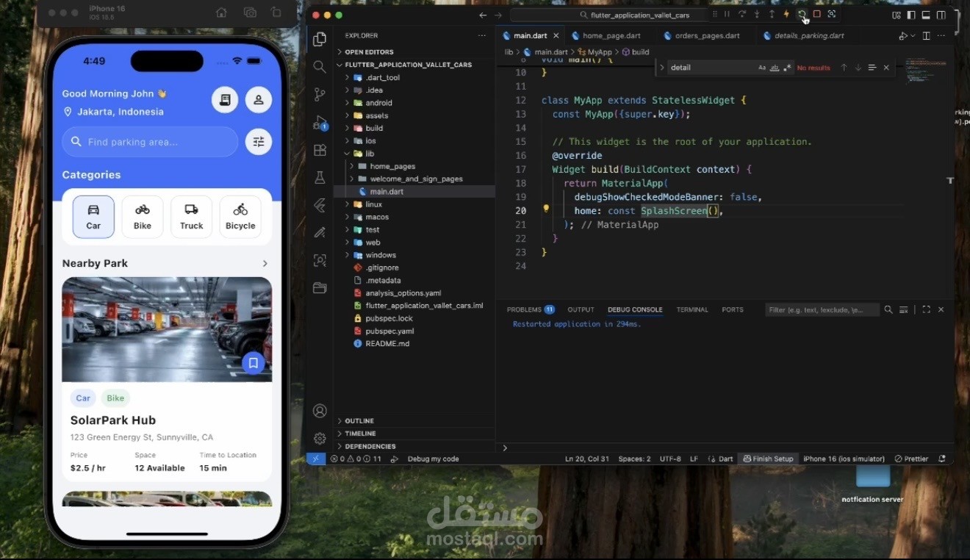Expand the Outline section

(x=414, y=421)
